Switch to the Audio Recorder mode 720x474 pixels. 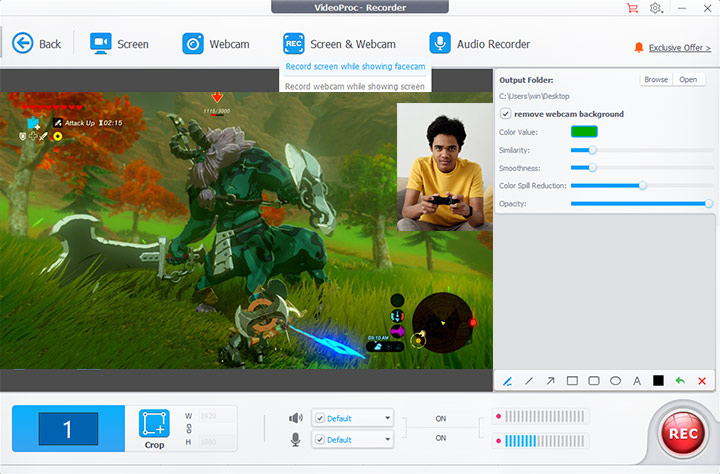[x=480, y=44]
